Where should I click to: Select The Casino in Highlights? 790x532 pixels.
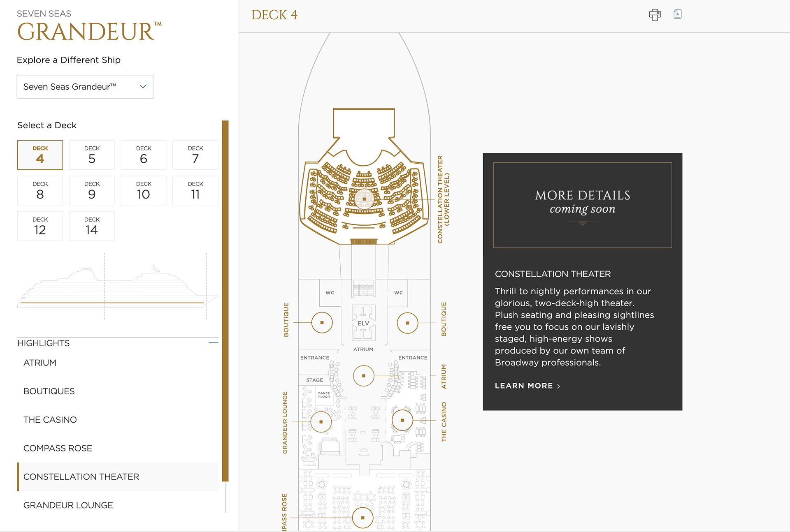click(50, 420)
